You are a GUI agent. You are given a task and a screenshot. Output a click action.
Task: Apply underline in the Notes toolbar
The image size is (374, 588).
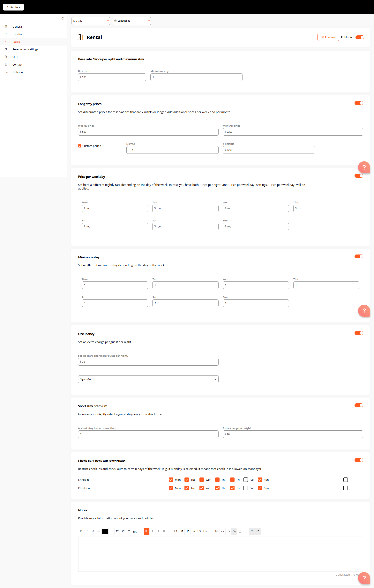click(93, 531)
